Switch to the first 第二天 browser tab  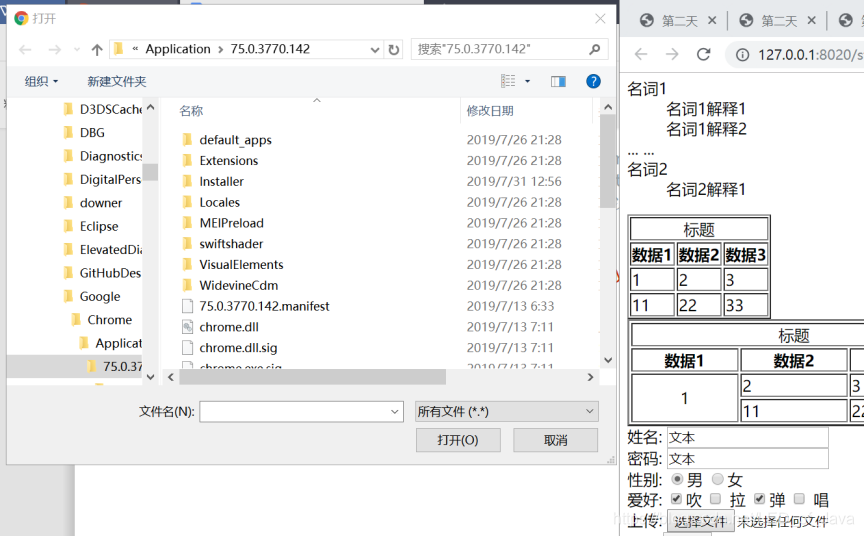tap(680, 21)
